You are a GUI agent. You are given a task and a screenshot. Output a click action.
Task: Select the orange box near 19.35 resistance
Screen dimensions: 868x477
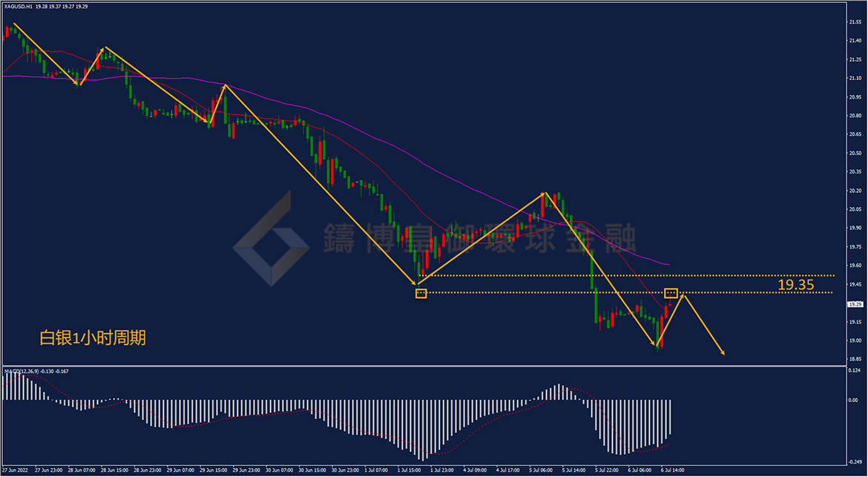[x=671, y=293]
